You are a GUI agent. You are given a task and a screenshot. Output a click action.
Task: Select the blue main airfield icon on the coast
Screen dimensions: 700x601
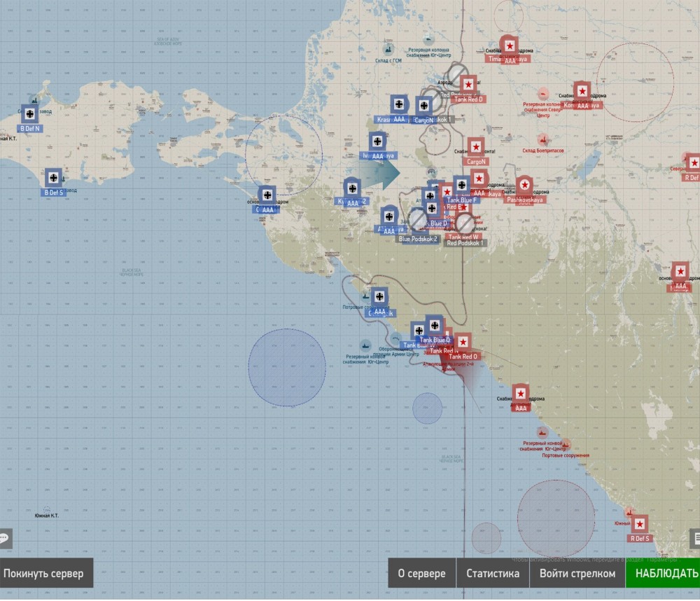[267, 195]
